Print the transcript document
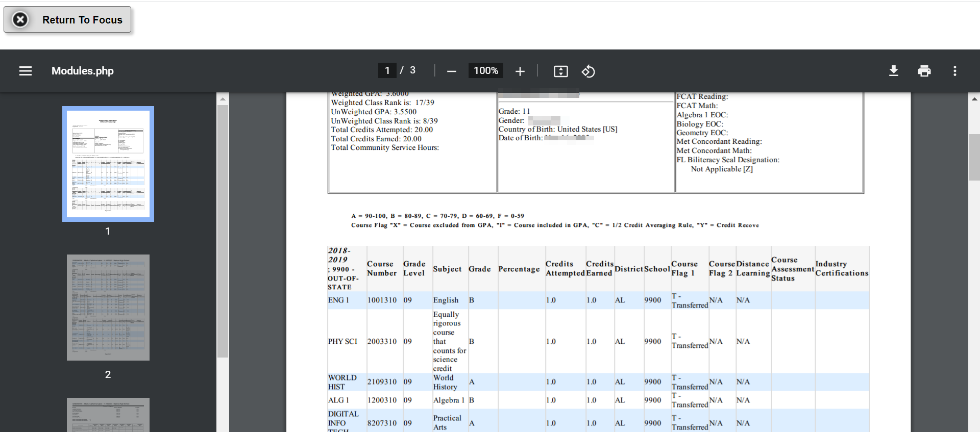 coord(924,71)
